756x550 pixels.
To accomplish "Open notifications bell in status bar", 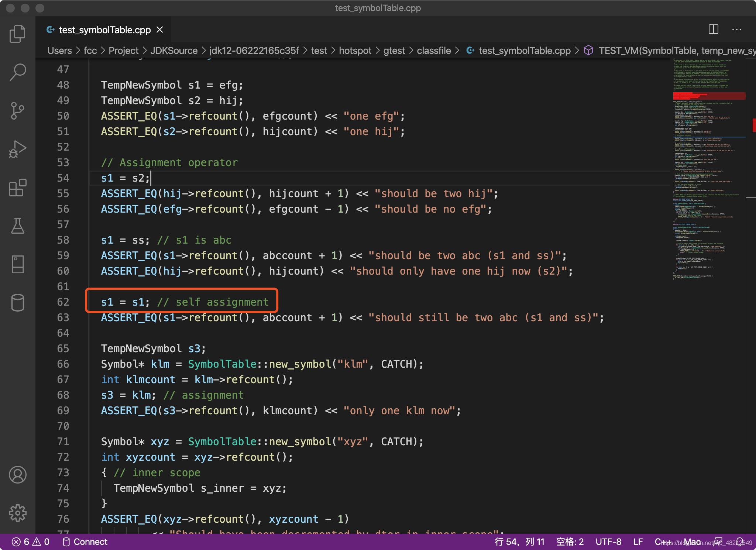I will tap(740, 542).
